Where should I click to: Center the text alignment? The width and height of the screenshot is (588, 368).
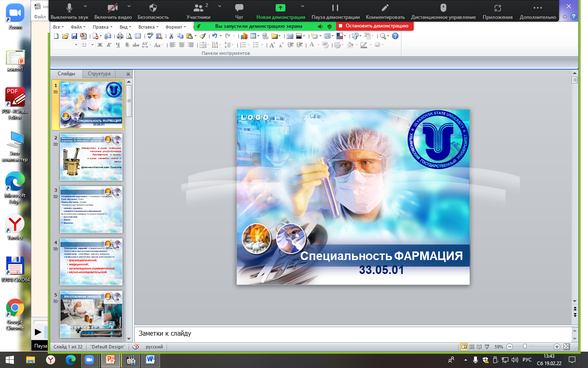point(182,45)
